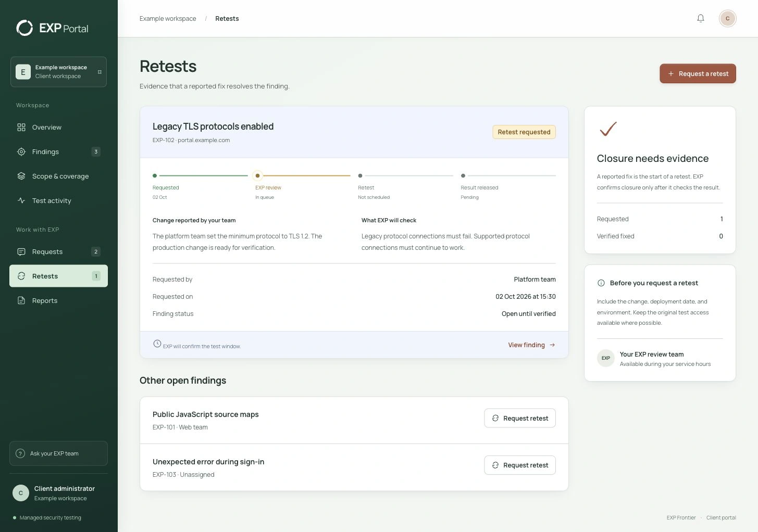Click the EXP review step marker
The width and height of the screenshot is (758, 532).
click(x=257, y=176)
